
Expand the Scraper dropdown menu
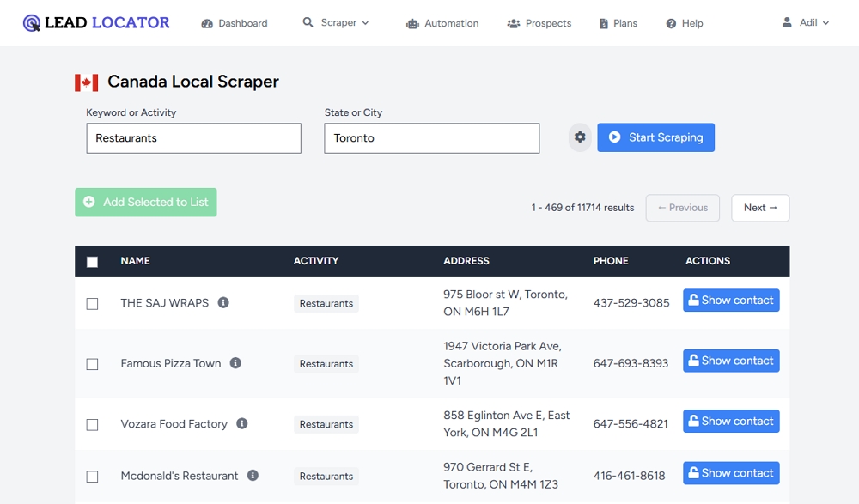(335, 23)
